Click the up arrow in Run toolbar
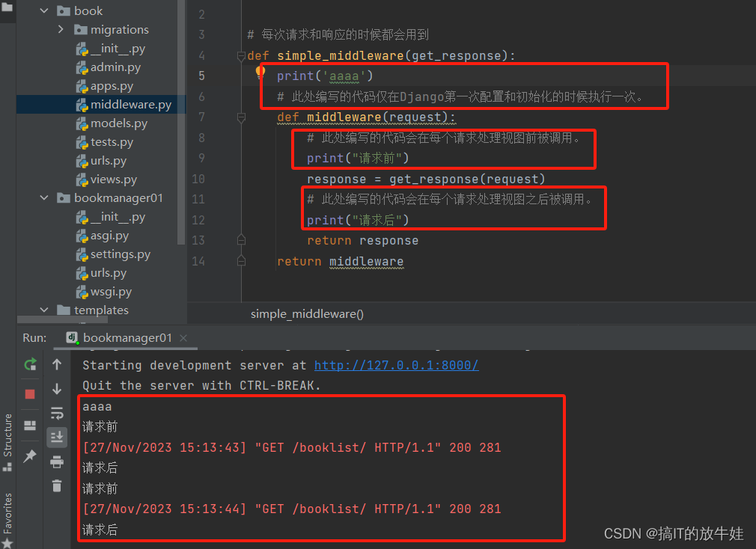Image resolution: width=756 pixels, height=549 pixels. [57, 364]
